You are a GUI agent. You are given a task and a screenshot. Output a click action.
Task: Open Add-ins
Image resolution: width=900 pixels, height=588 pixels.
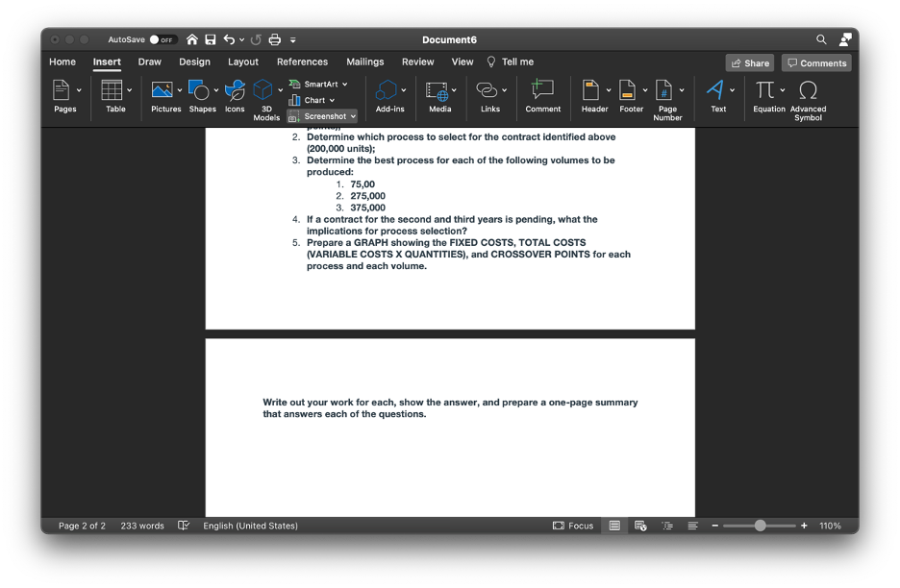386,90
